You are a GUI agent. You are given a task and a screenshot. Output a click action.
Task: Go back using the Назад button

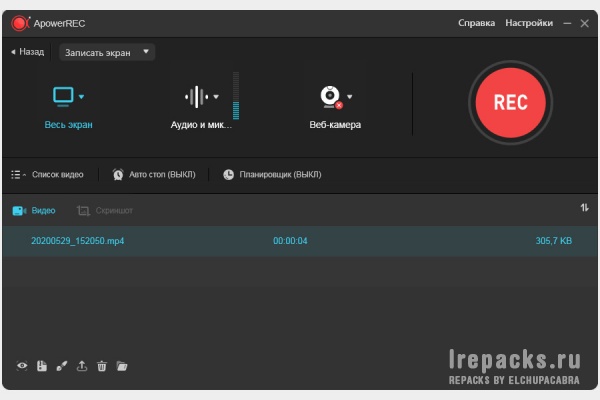pos(28,52)
